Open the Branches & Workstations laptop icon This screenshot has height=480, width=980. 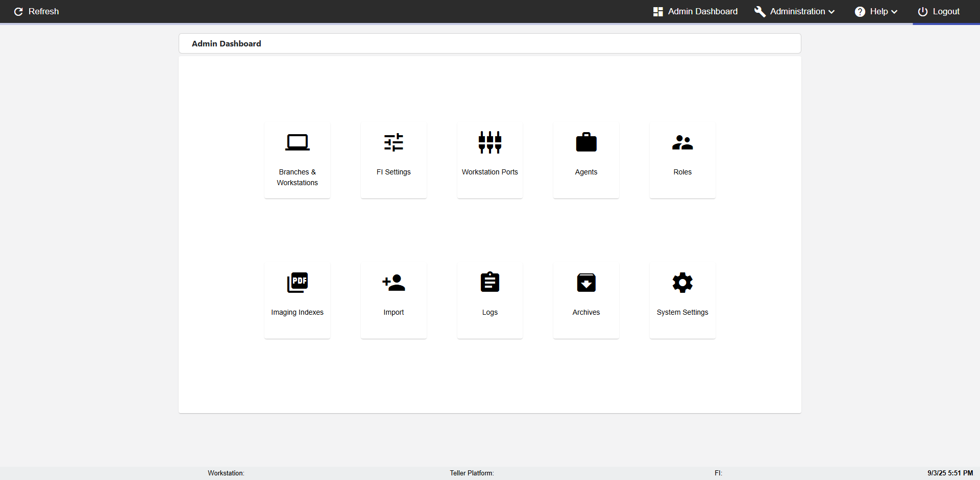click(297, 142)
